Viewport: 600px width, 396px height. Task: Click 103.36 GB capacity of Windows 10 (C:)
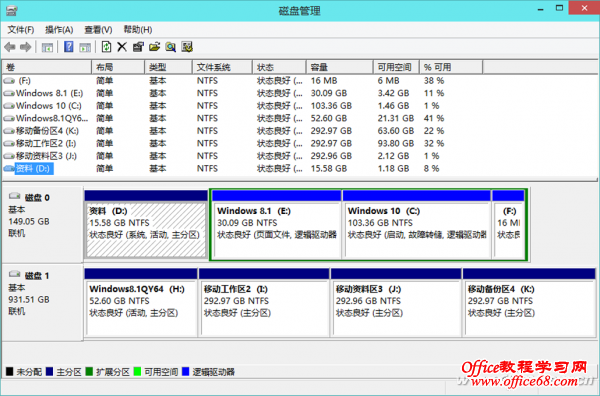click(331, 106)
